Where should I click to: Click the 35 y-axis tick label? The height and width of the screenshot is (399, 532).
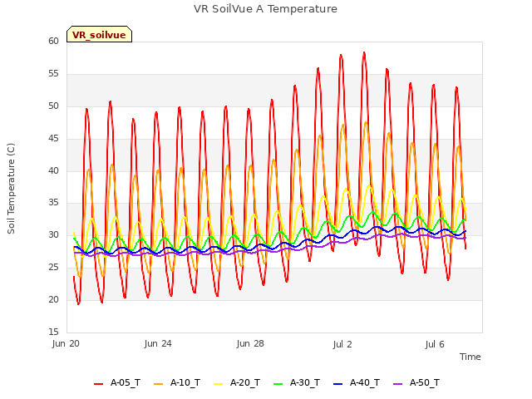pyautogui.click(x=53, y=203)
